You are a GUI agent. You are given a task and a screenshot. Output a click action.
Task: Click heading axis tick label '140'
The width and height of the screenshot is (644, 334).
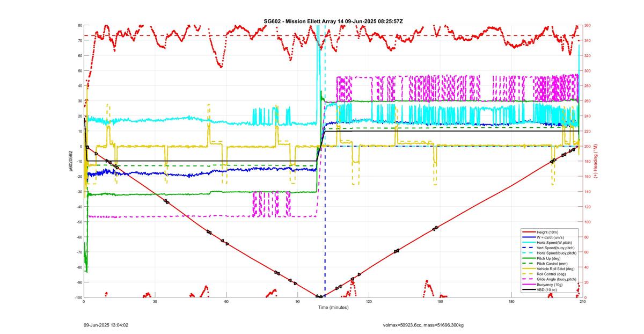[x=588, y=192]
